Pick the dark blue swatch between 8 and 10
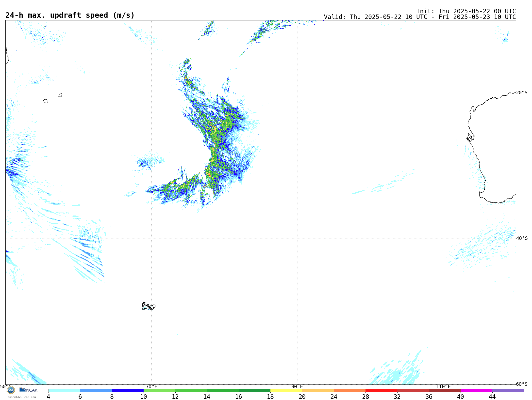 point(128,391)
